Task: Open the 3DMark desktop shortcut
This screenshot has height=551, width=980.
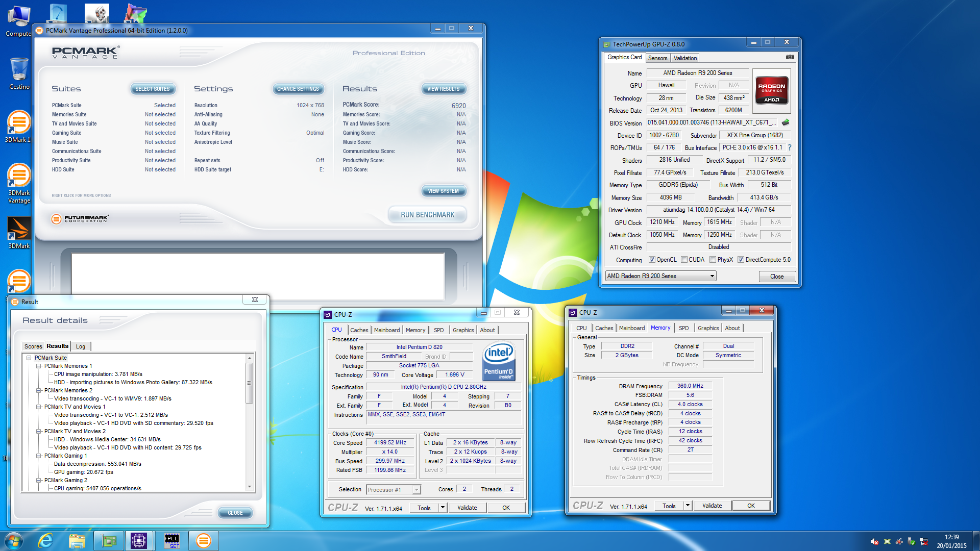Action: click(x=19, y=233)
